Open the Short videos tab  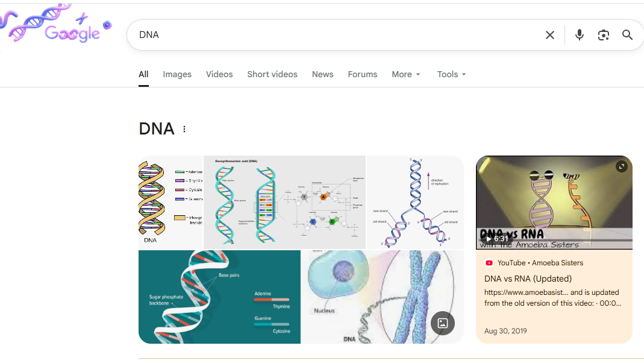[272, 74]
